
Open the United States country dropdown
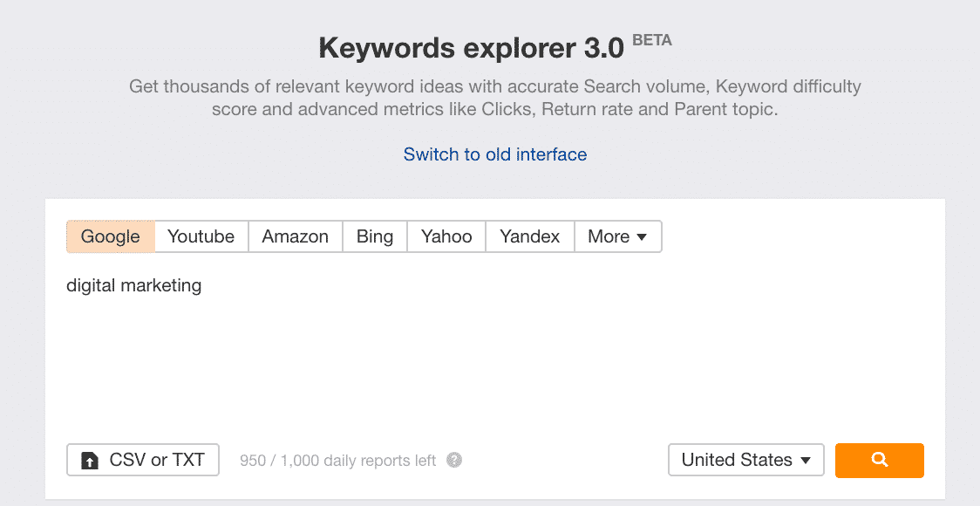pyautogui.click(x=745, y=460)
